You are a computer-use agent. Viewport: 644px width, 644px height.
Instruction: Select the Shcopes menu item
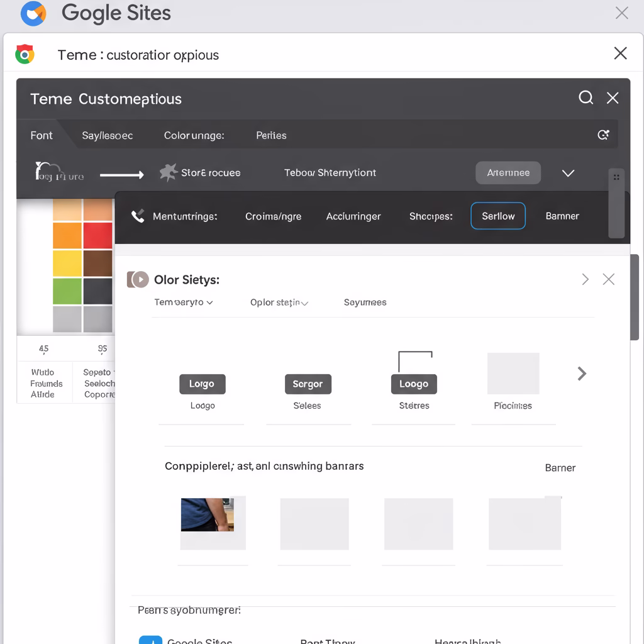tap(431, 216)
